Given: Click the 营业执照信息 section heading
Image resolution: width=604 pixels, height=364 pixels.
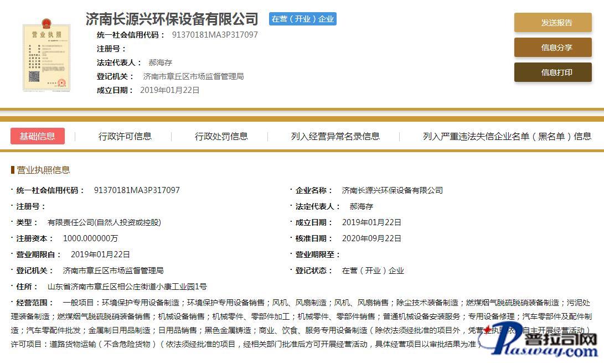Looking at the screenshot, I should [43, 170].
